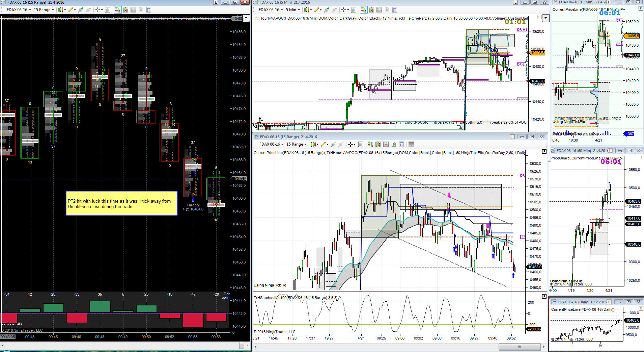Activate crosshair cursor tool in volume ladder chart
The image size is (644, 352).
[x=98, y=10]
